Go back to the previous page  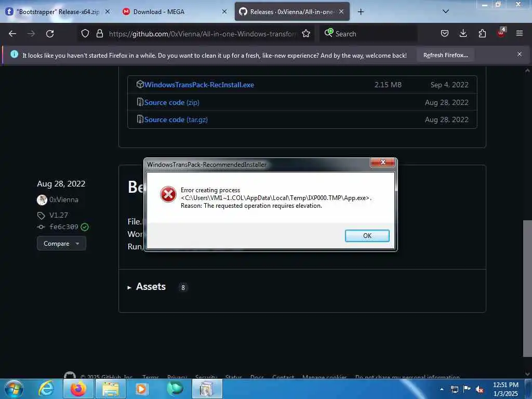click(12, 34)
